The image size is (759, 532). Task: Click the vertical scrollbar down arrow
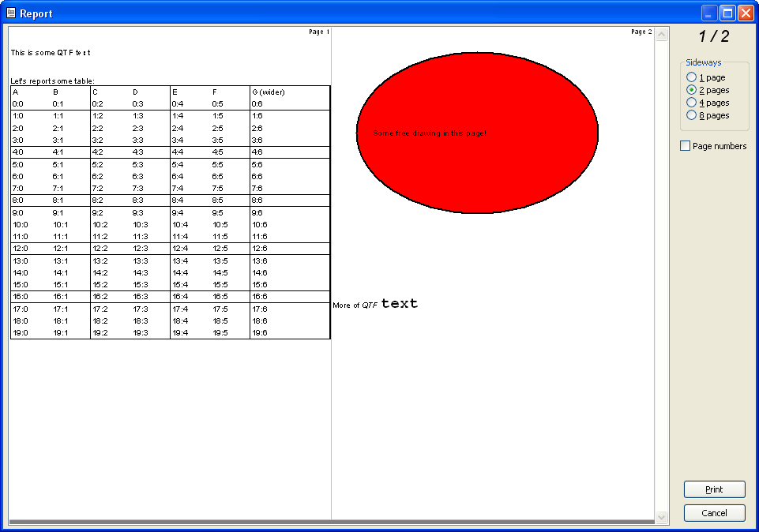coord(662,516)
